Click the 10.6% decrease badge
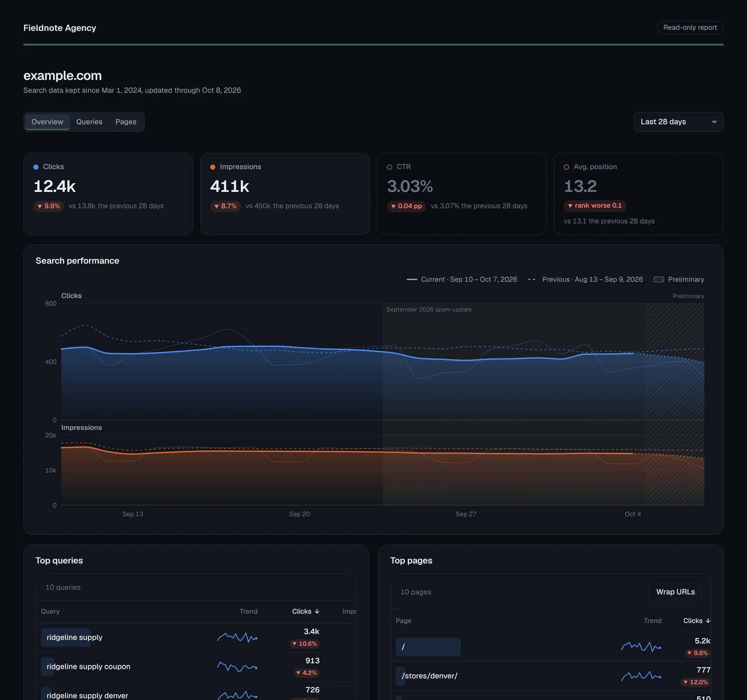 point(304,644)
